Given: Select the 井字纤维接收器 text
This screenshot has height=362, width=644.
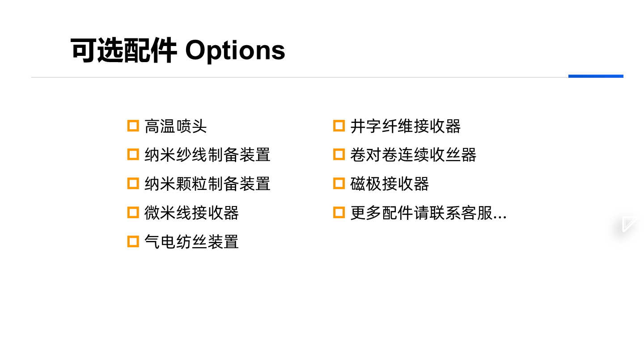Looking at the screenshot, I should coord(405,126).
